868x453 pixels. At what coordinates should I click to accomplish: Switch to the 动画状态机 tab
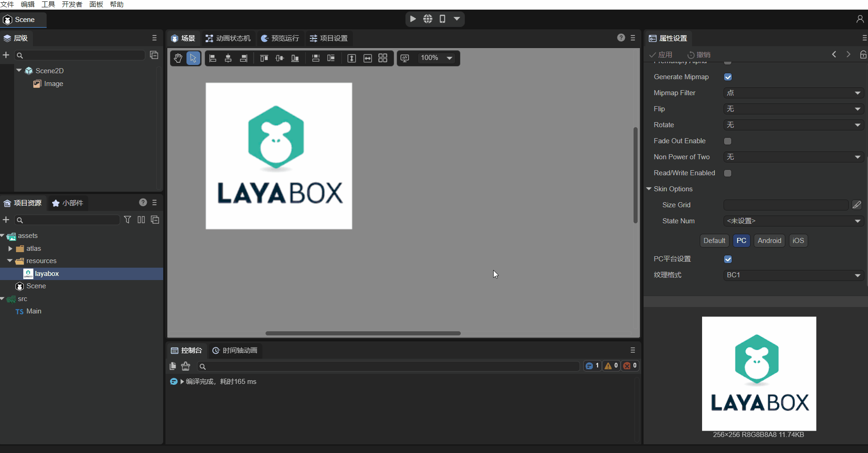point(228,38)
